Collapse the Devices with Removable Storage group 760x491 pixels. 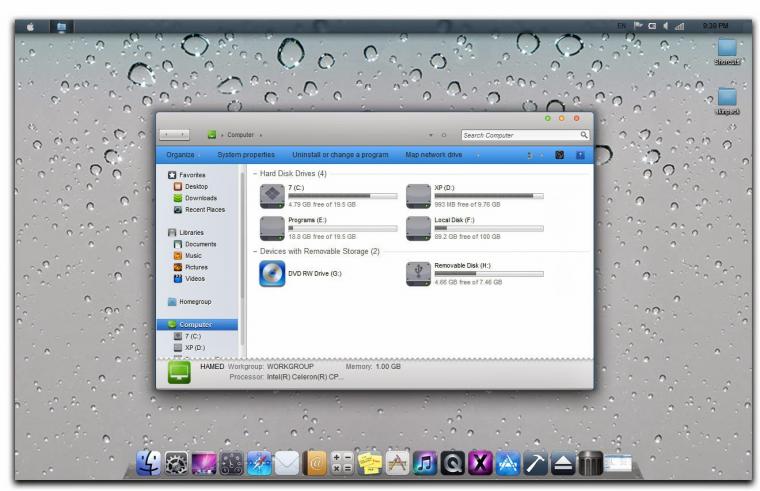[x=255, y=252]
